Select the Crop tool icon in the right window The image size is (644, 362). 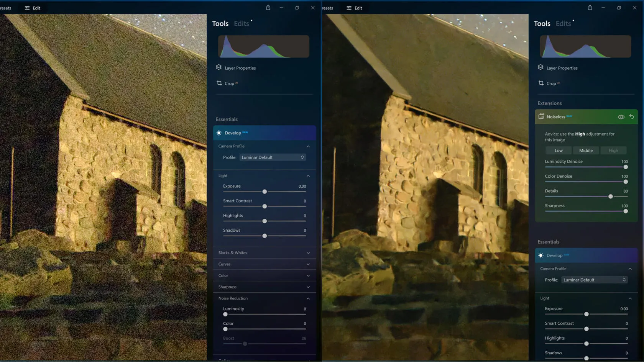click(541, 83)
